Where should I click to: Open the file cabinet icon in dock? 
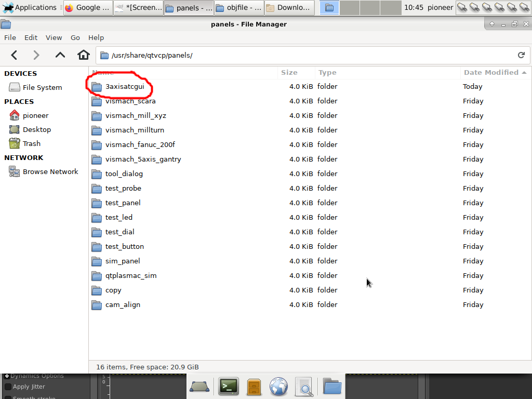click(x=254, y=386)
